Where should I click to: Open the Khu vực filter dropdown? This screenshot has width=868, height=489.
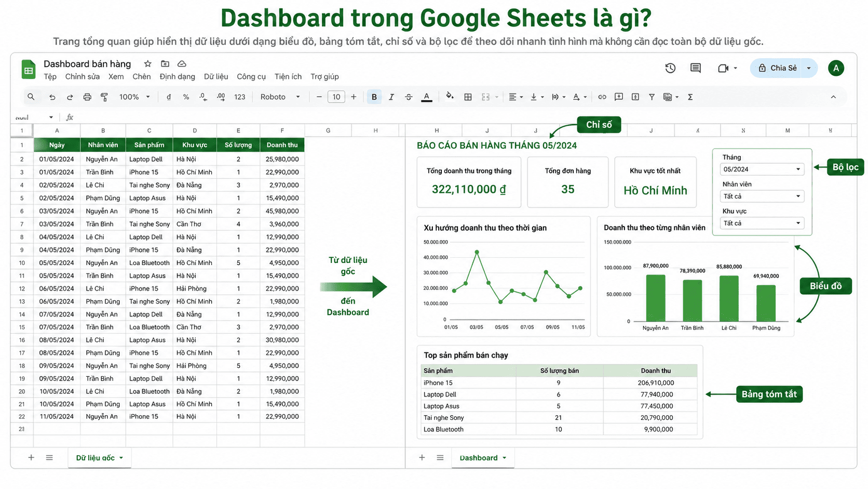click(762, 223)
